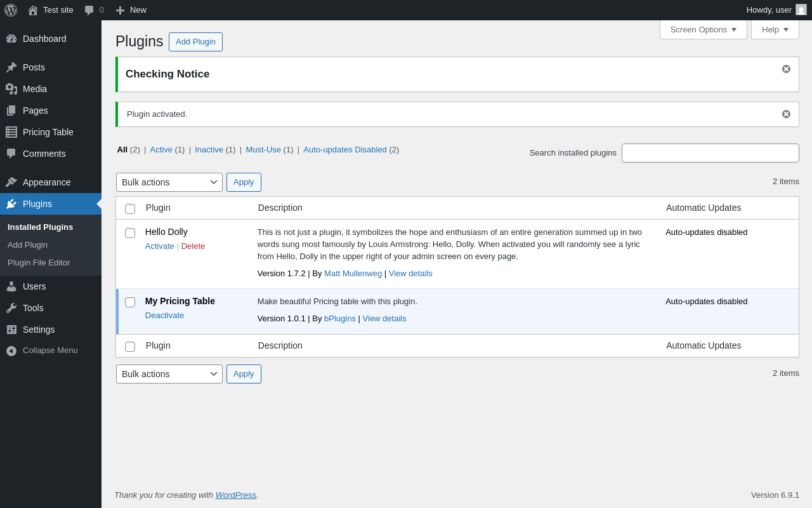812x508 pixels.
Task: Open Plugin File Editor submenu item
Action: click(39, 262)
